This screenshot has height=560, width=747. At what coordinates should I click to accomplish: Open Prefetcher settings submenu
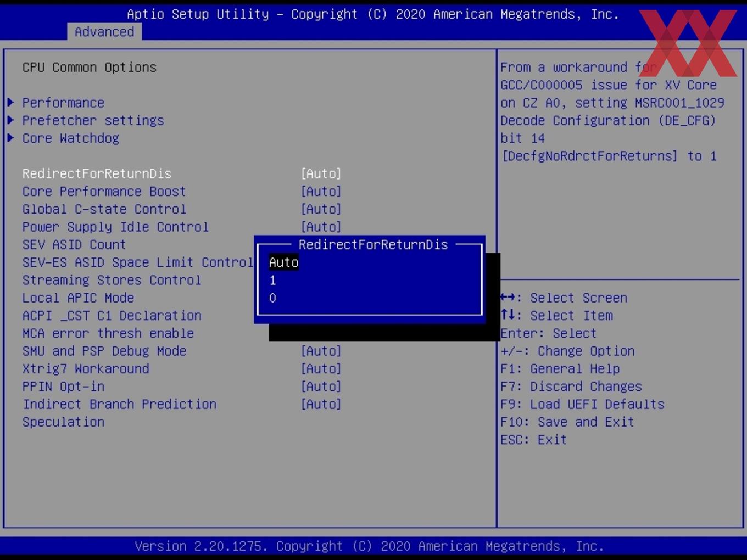(x=93, y=120)
